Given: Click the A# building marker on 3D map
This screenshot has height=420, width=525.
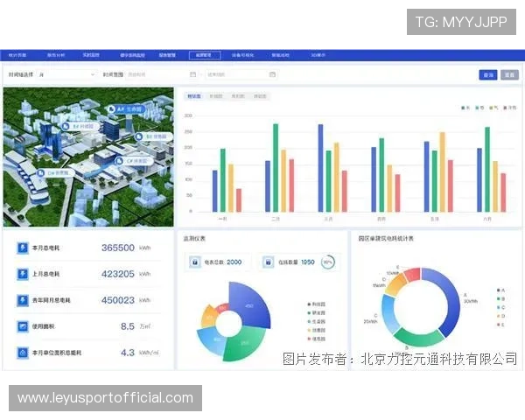Looking at the screenshot, I should (112, 109).
